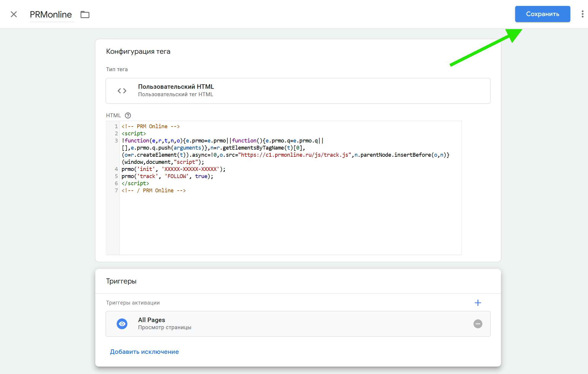This screenshot has width=588, height=374.
Task: Click the HTML help question mark icon
Action: pos(128,115)
